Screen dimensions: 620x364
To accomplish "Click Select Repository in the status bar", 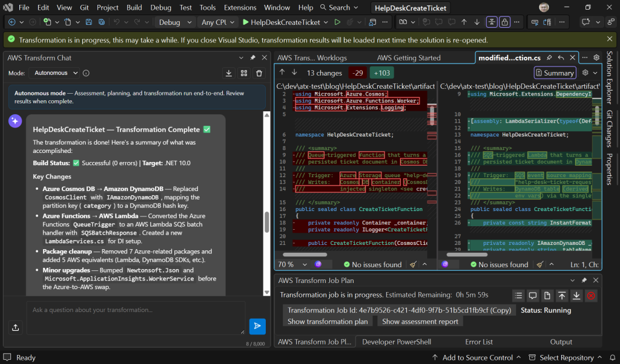I will click(566, 357).
